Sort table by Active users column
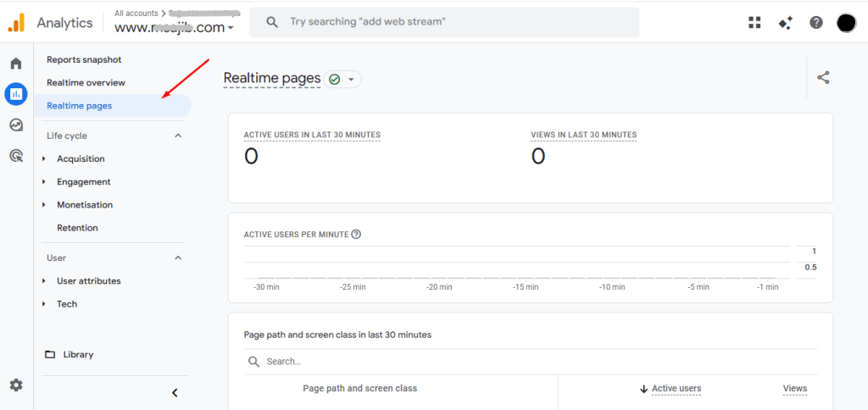 (x=676, y=389)
